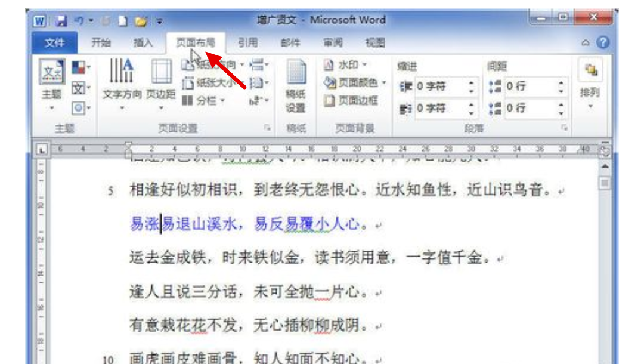Click the line starting with 相逢好似初相识
The width and height of the screenshot is (644, 364).
point(347,190)
